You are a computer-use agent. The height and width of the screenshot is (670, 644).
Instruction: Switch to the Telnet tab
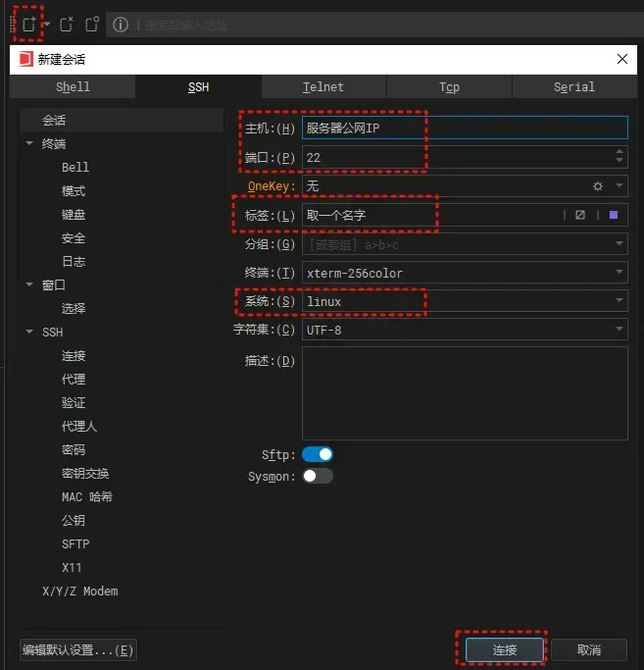tap(323, 87)
